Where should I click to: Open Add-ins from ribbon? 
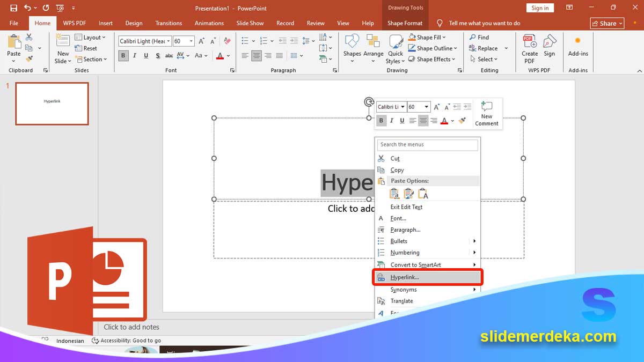tap(578, 46)
